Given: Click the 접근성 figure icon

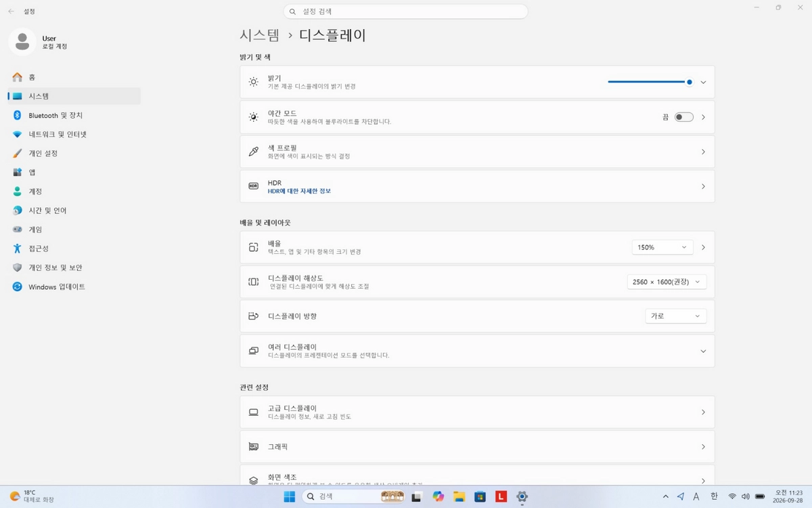Looking at the screenshot, I should click(x=18, y=249).
